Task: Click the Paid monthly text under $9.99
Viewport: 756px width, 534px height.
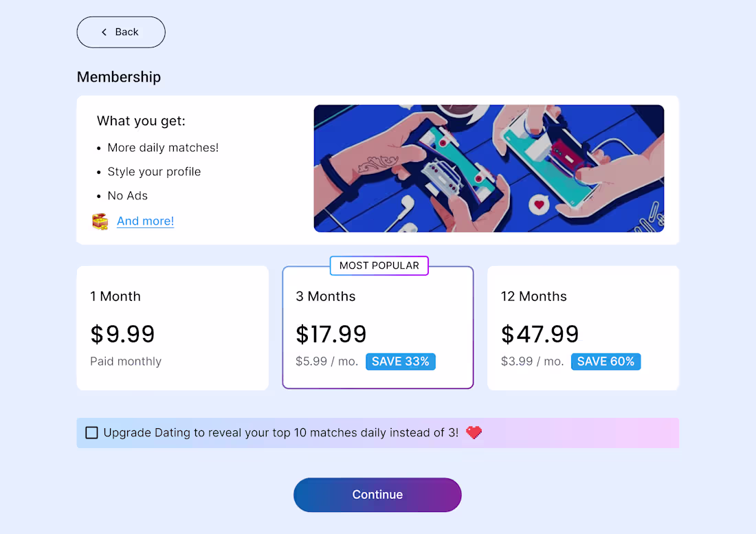Action: pos(126,361)
